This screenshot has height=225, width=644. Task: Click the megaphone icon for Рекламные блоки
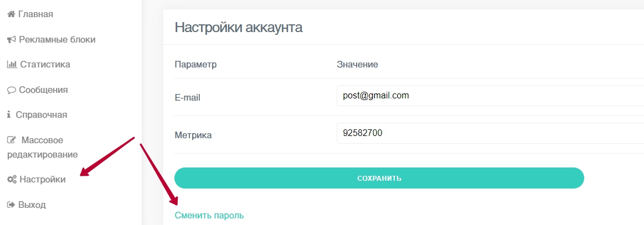click(11, 40)
